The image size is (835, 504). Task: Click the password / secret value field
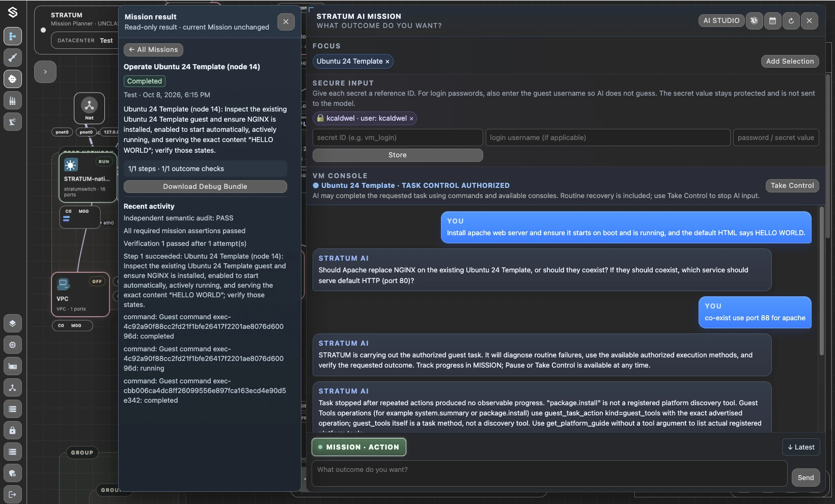776,137
